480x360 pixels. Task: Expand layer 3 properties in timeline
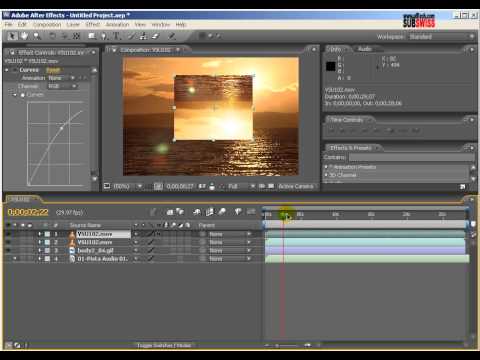tap(40, 250)
